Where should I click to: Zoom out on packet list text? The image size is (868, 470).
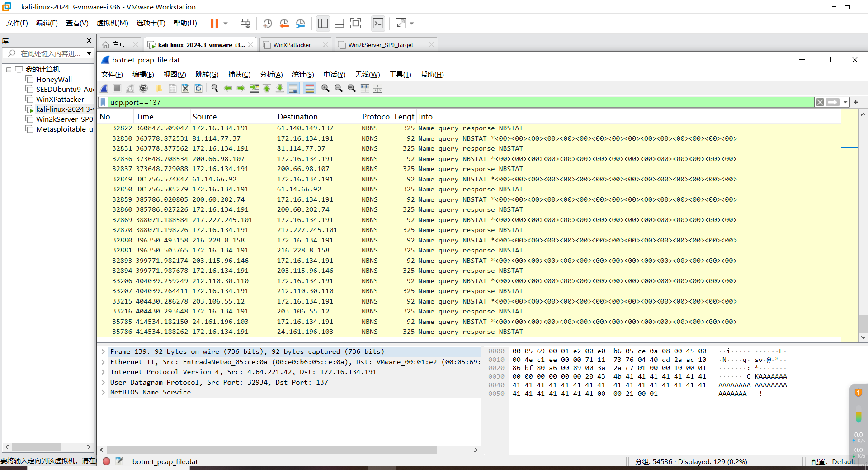pyautogui.click(x=339, y=88)
